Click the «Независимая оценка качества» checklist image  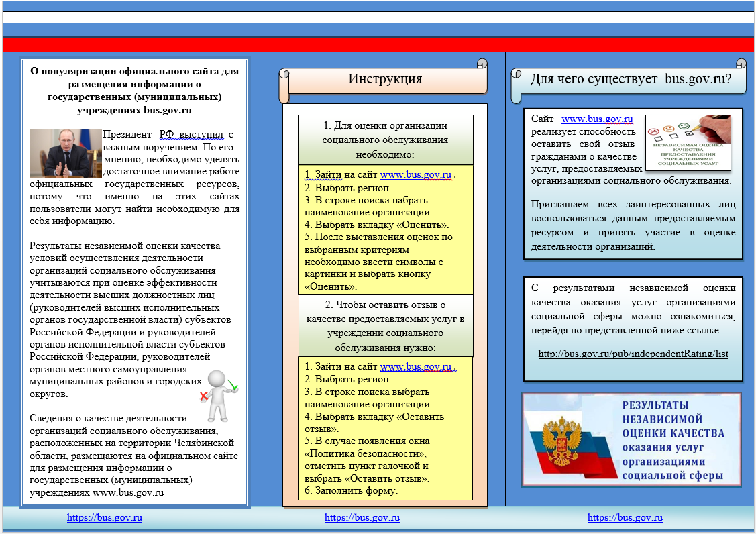688,142
